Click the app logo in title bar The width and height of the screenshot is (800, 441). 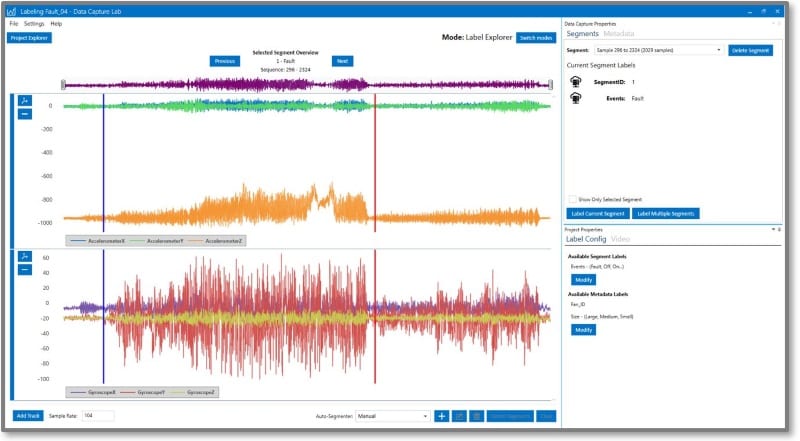(11, 11)
